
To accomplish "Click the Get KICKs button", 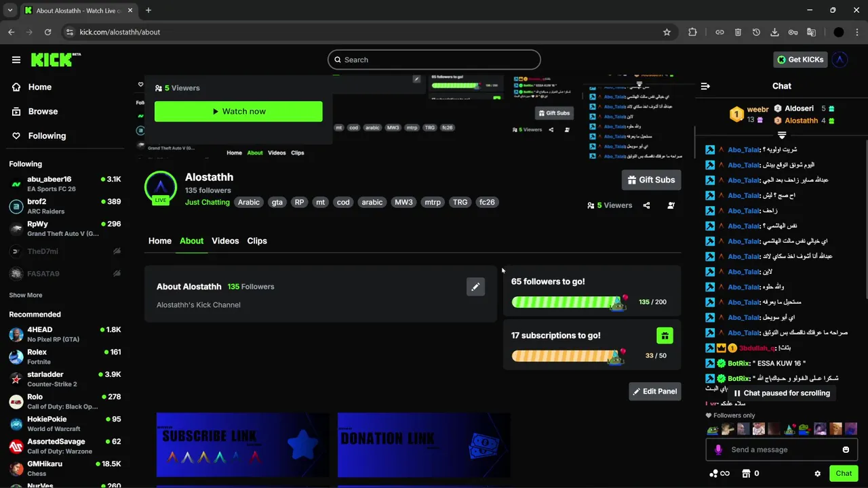I will click(x=800, y=60).
